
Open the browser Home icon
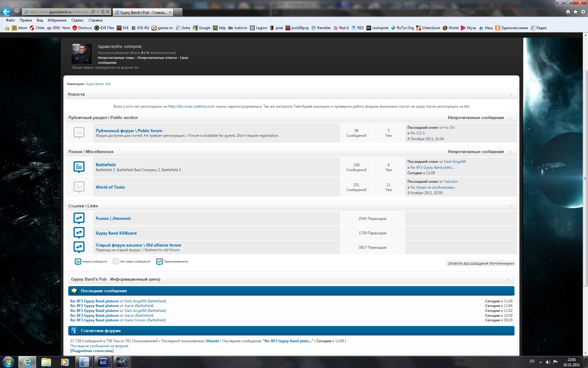tap(568, 12)
